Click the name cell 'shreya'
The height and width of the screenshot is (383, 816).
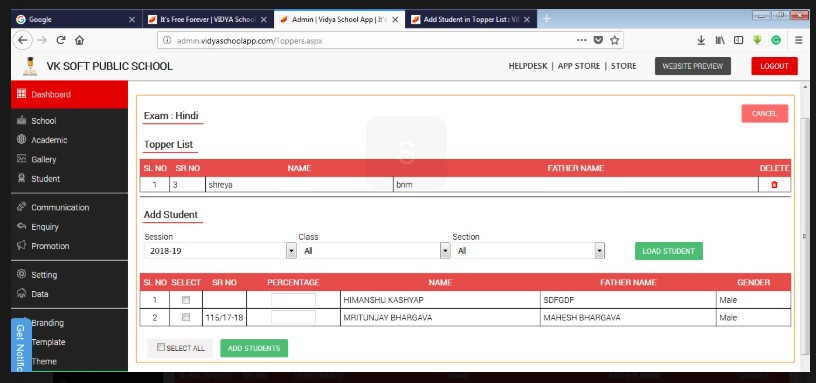(x=299, y=185)
